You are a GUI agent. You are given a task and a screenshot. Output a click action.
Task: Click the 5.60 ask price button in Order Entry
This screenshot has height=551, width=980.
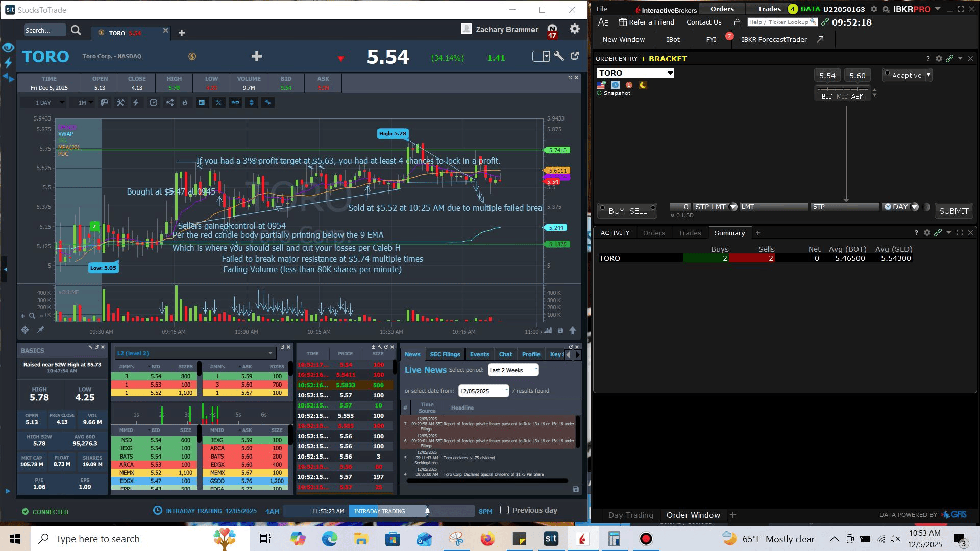(x=857, y=76)
